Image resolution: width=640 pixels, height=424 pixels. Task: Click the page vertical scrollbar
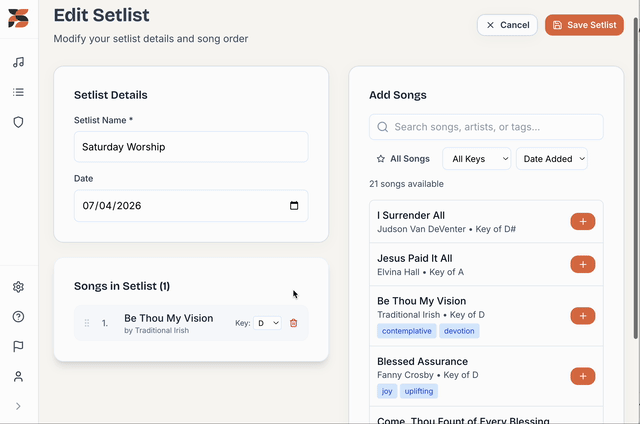636,178
